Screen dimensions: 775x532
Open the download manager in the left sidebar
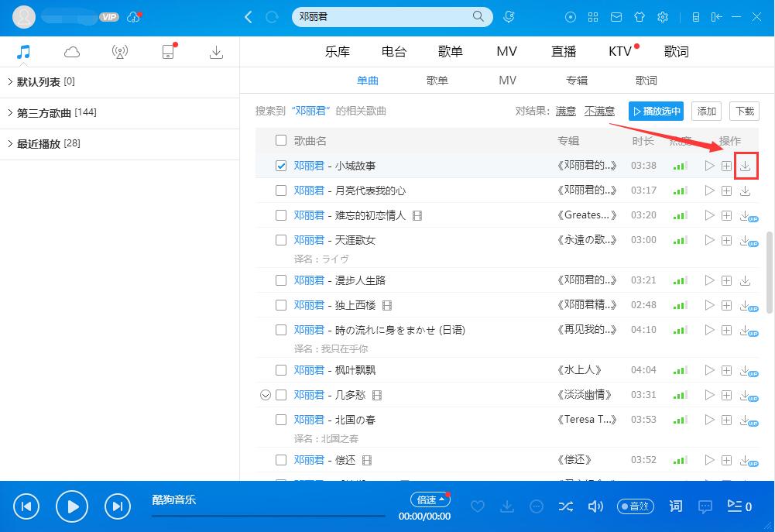pos(216,51)
